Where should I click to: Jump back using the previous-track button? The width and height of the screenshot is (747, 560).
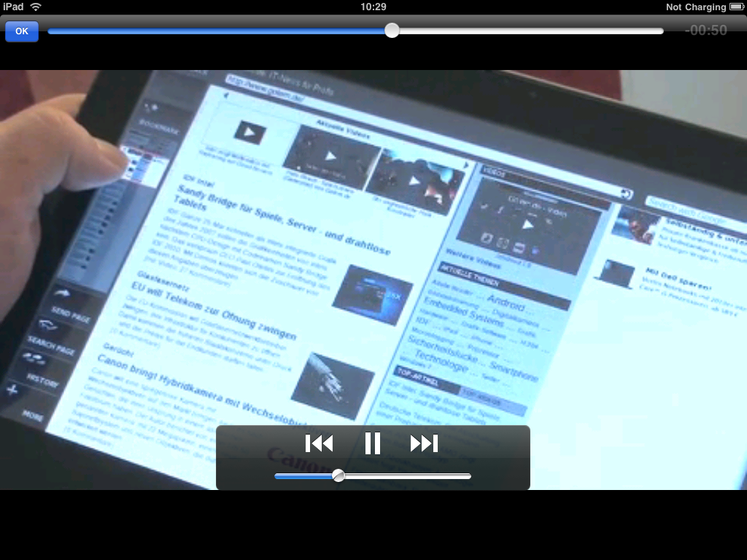tap(320, 443)
